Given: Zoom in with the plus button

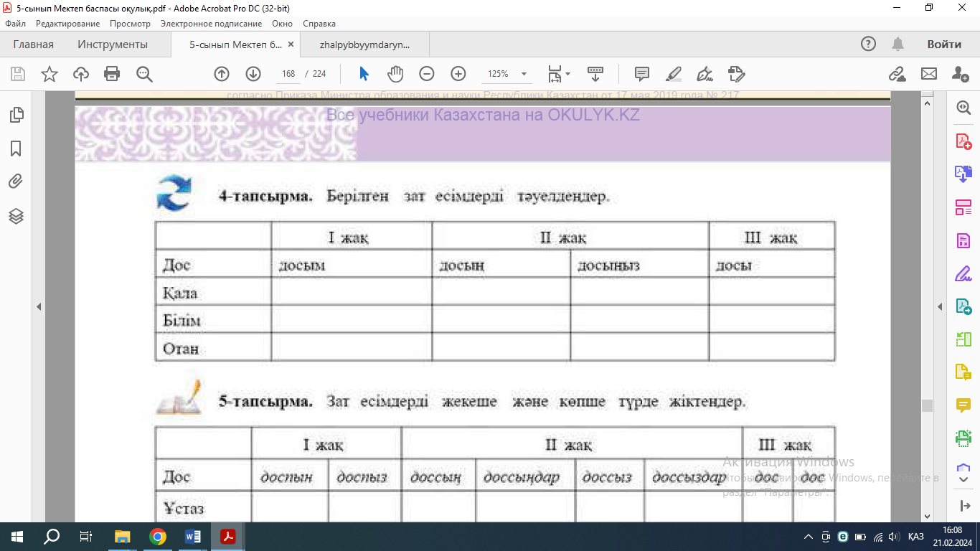Looking at the screenshot, I should [458, 74].
